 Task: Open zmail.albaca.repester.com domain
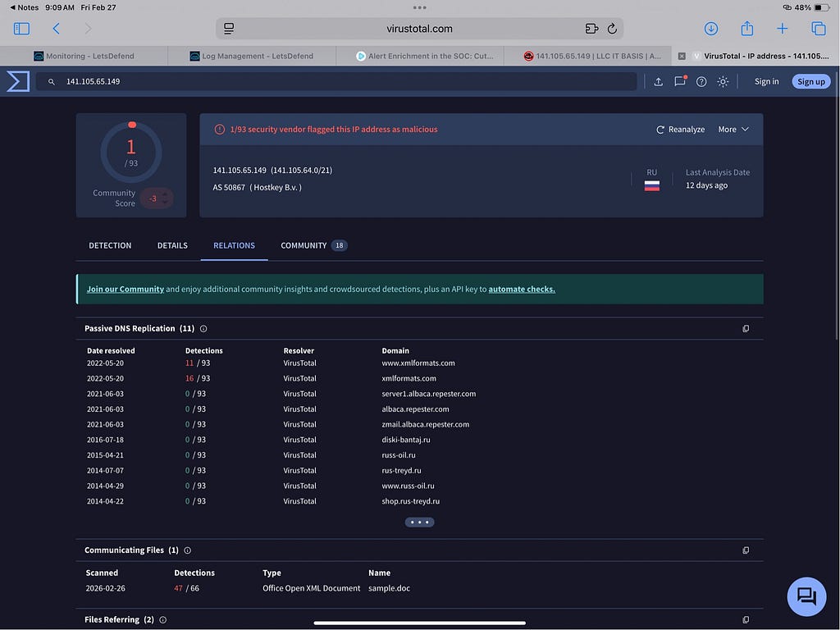426,425
